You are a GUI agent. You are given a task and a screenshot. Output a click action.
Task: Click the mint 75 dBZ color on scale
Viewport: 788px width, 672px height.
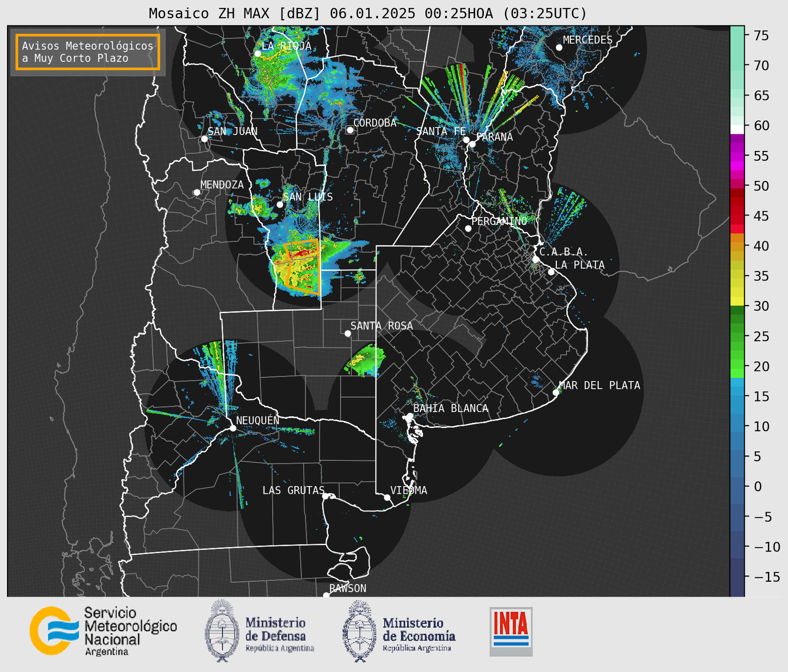tap(737, 36)
